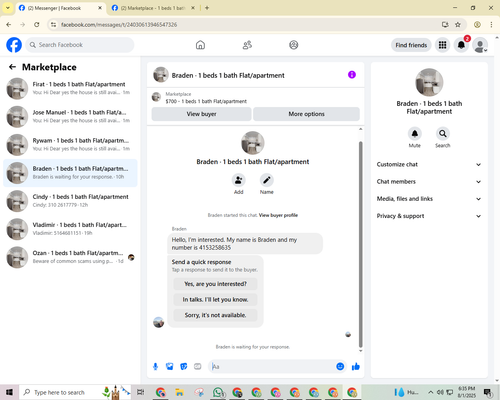500x400 pixels.
Task: Show hidden system tray icons
Action: coord(431,392)
